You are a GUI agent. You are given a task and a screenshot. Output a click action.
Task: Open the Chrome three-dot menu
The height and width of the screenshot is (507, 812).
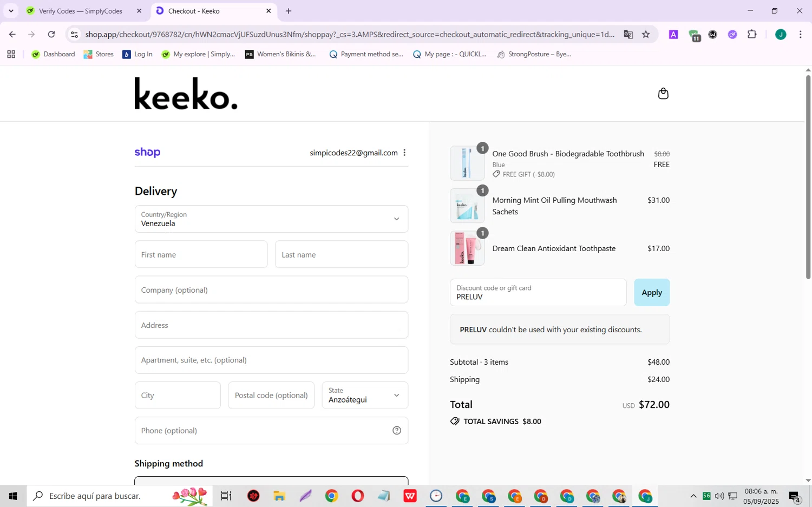tap(800, 34)
